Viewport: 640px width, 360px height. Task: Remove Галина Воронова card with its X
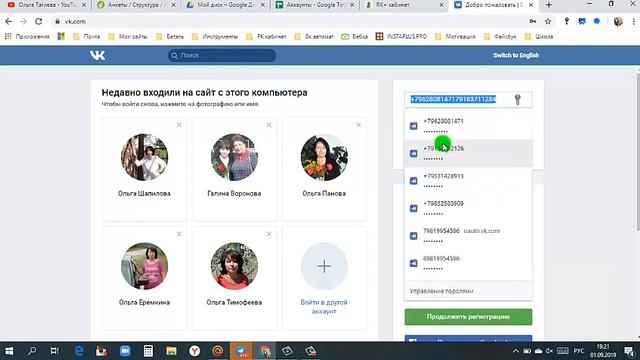(x=269, y=125)
